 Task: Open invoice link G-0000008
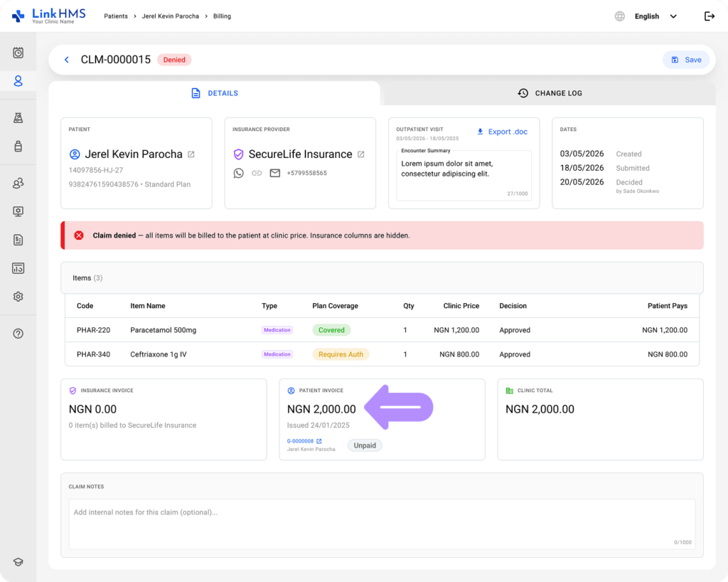tap(300, 441)
